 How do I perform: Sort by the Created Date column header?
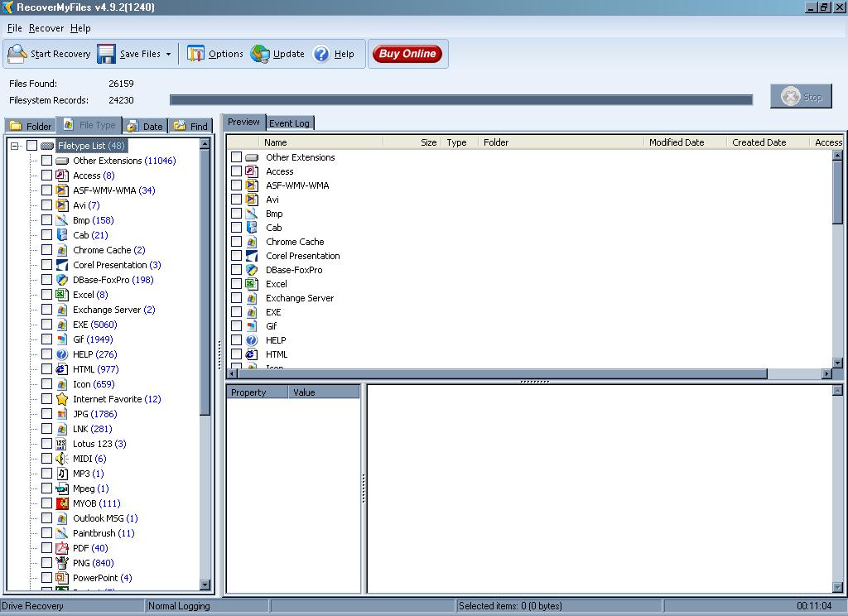pos(768,142)
